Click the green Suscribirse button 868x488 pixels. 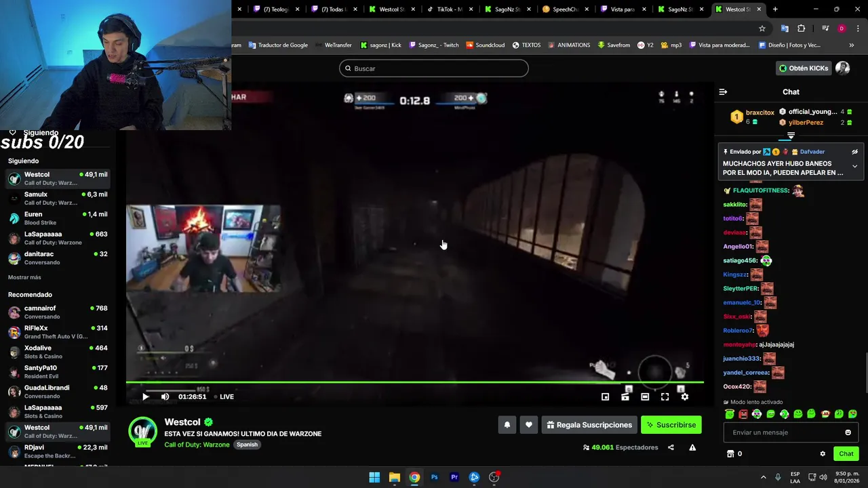click(x=671, y=425)
